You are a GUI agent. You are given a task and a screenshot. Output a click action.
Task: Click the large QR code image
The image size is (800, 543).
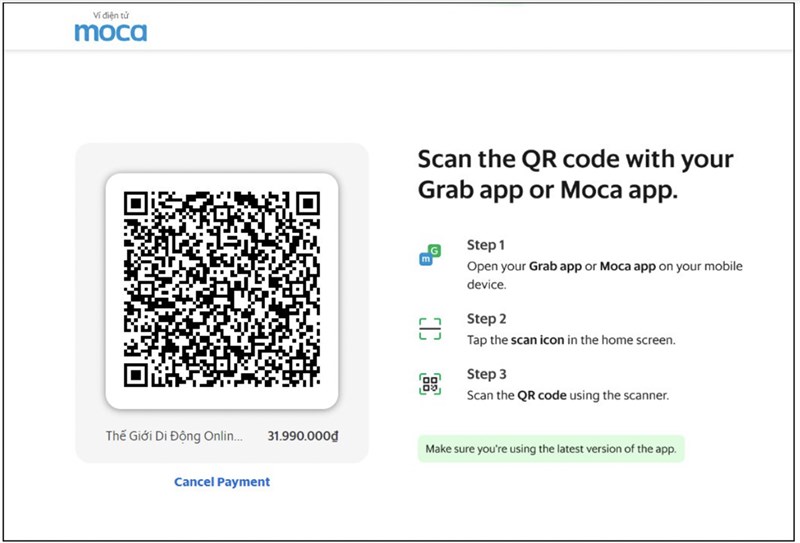(221, 290)
